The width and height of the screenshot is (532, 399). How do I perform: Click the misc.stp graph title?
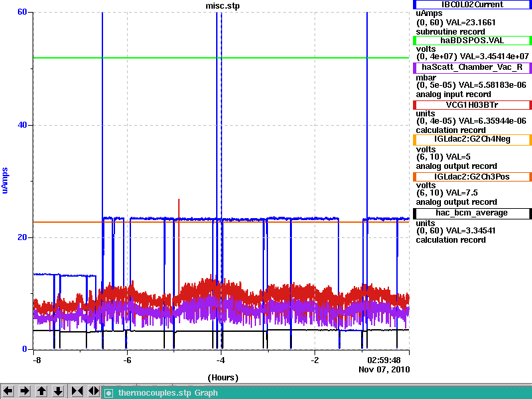223,6
